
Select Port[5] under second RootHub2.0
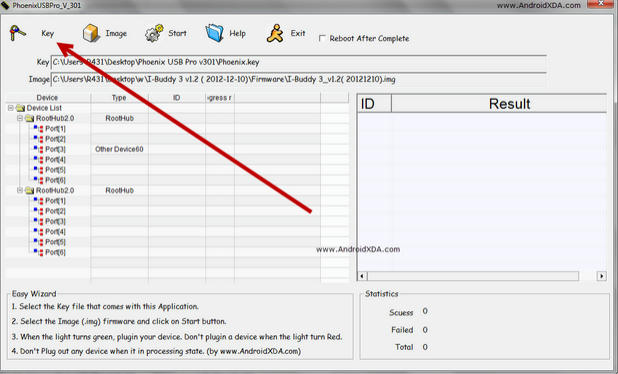55,242
